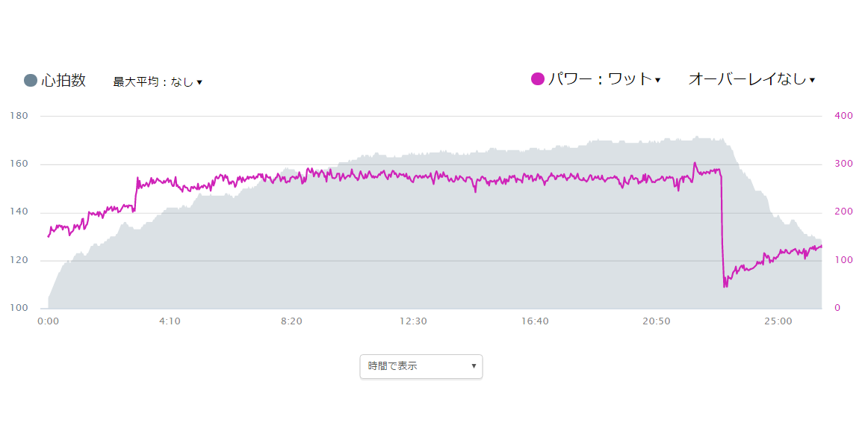Click the 16:40 time axis label

535,321
